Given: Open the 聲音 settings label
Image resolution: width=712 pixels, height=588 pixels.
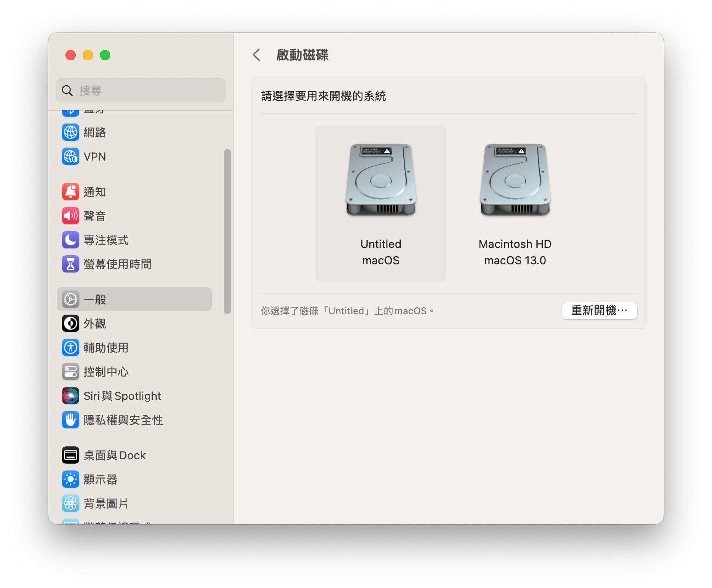Looking at the screenshot, I should 95,216.
